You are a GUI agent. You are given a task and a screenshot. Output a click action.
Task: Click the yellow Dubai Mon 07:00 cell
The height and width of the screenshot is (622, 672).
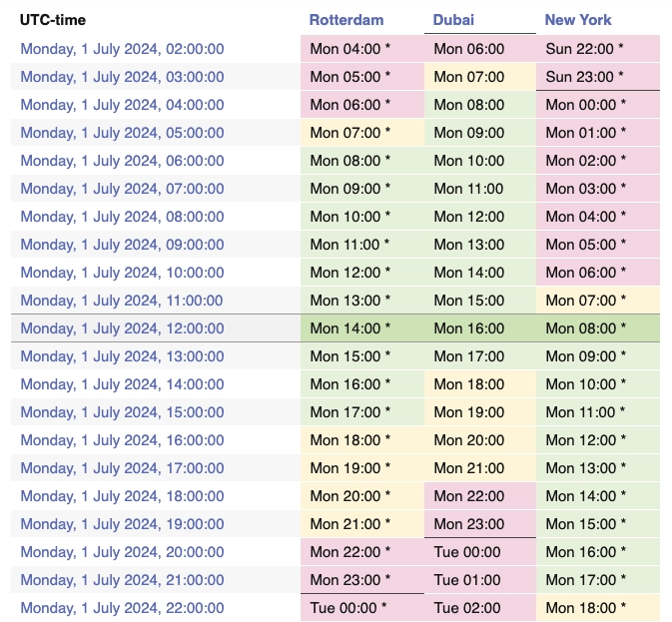pos(480,77)
